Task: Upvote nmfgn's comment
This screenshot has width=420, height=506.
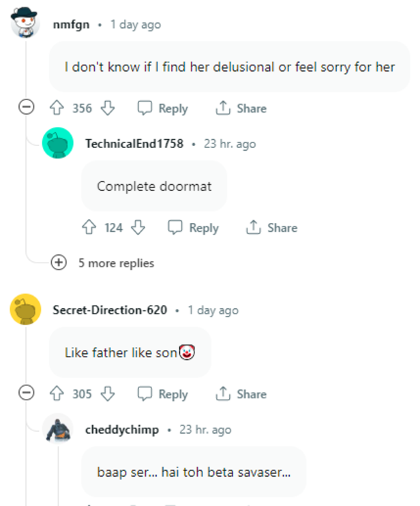Action: tap(57, 108)
